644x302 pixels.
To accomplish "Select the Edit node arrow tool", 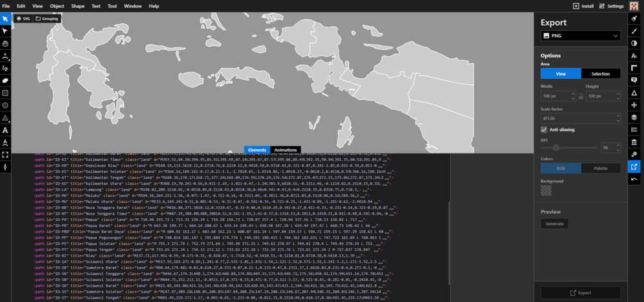I will [x=5, y=31].
